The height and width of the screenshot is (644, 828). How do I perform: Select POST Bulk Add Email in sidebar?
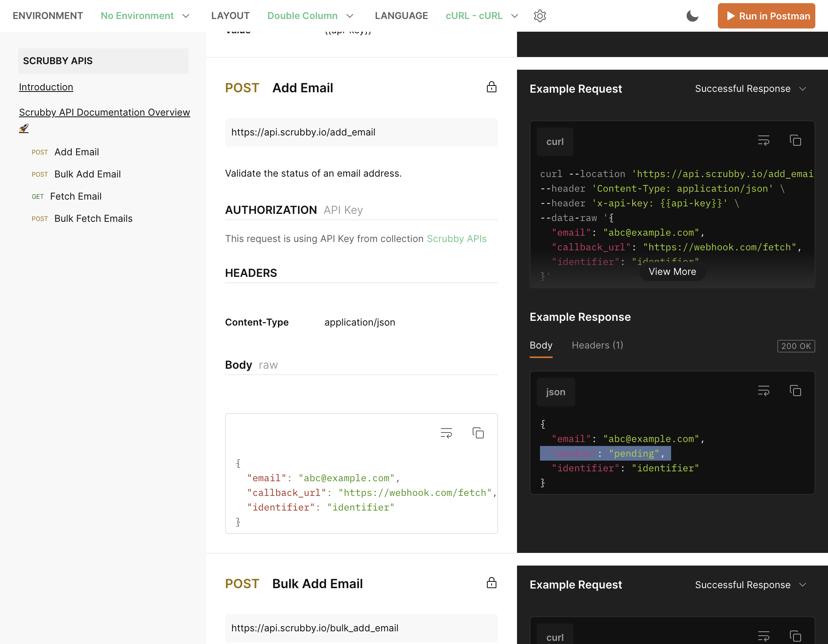(x=76, y=174)
